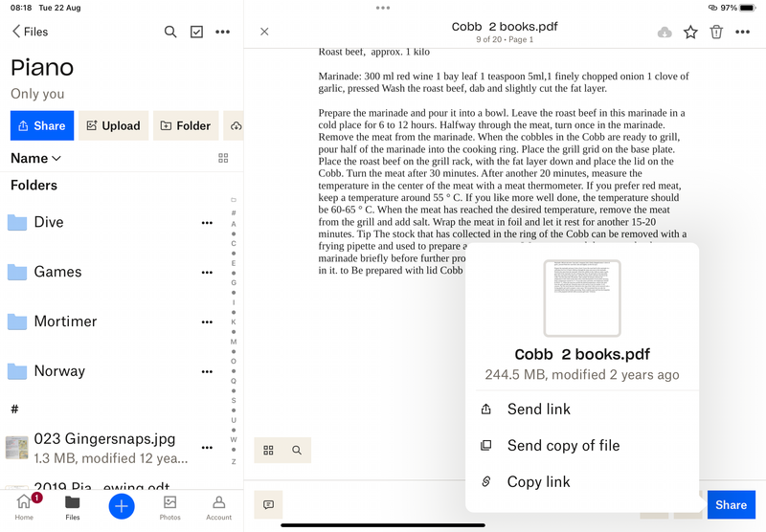The height and width of the screenshot is (532, 766).
Task: Open the comments panel icon
Action: tap(268, 504)
